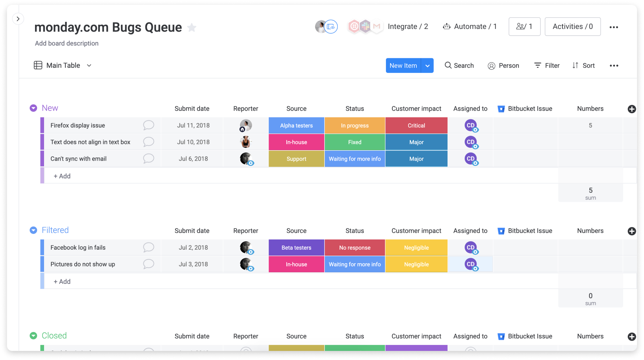The image size is (644, 360).
Task: Collapse the Closed group
Action: coord(33,336)
